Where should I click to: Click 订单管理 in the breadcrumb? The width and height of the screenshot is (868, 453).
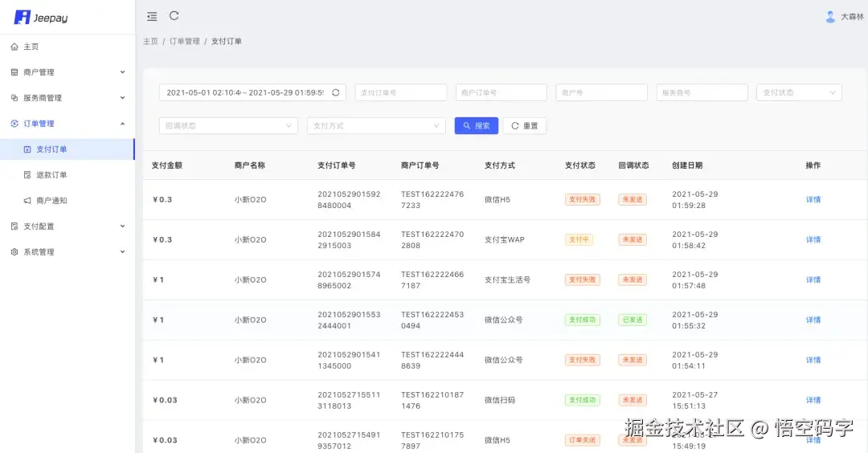click(x=184, y=42)
